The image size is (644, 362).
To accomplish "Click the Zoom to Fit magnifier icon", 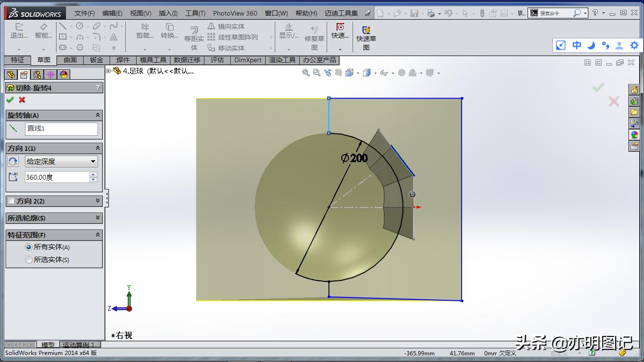I will coord(306,73).
